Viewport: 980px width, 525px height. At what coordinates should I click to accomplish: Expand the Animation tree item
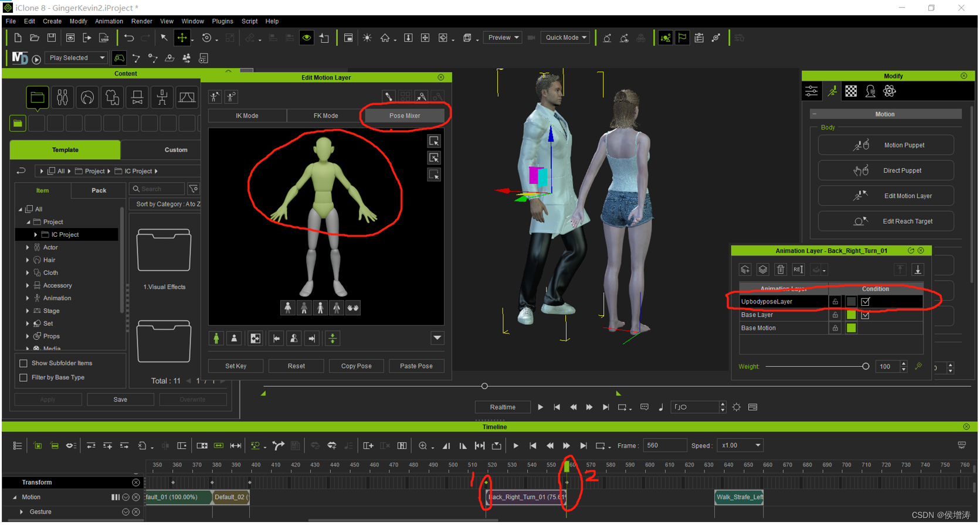coord(28,298)
